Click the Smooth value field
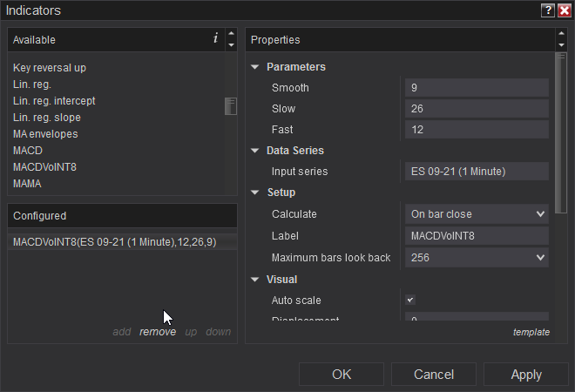The image size is (575, 392). [x=477, y=88]
